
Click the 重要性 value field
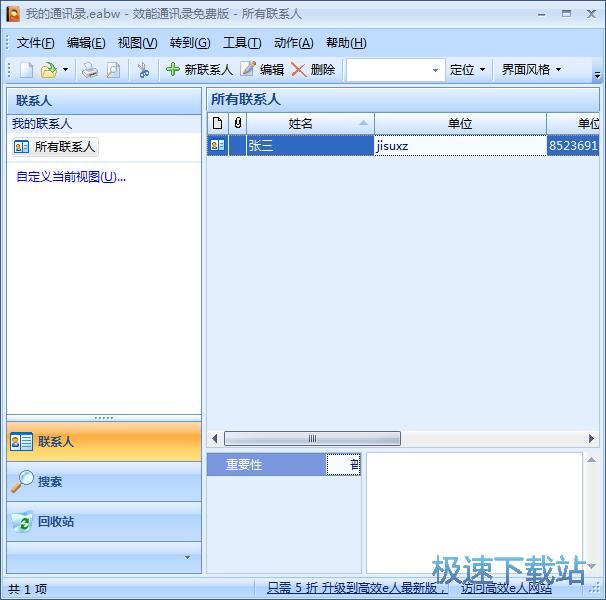344,464
